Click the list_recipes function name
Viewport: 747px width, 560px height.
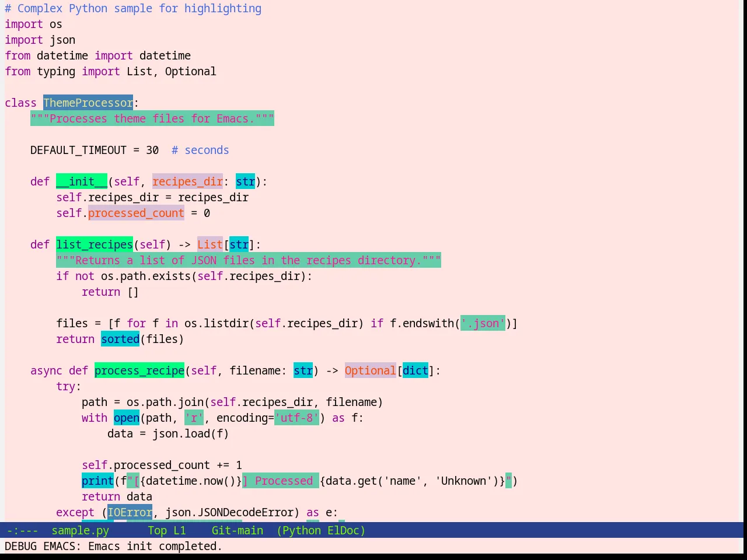click(x=95, y=244)
